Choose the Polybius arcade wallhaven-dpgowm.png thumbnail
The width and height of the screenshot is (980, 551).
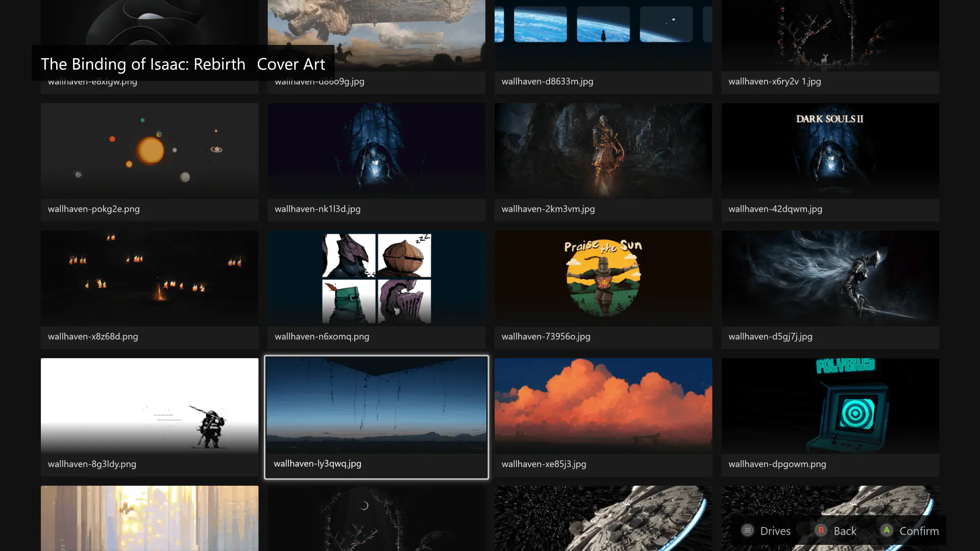[830, 406]
